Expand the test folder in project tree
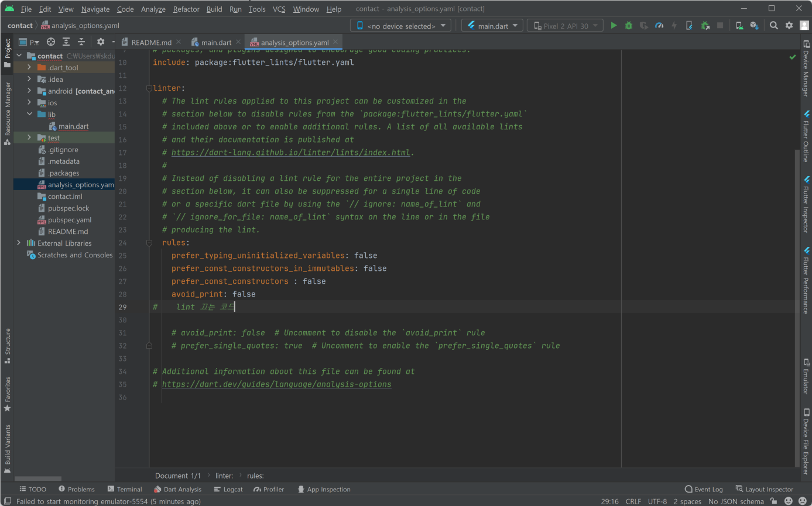 coord(29,138)
